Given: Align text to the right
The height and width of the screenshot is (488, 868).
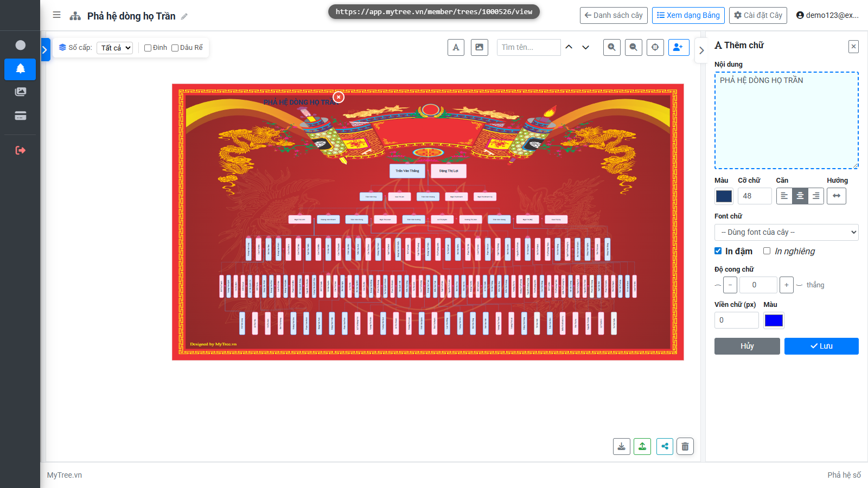Looking at the screenshot, I should pos(816,196).
